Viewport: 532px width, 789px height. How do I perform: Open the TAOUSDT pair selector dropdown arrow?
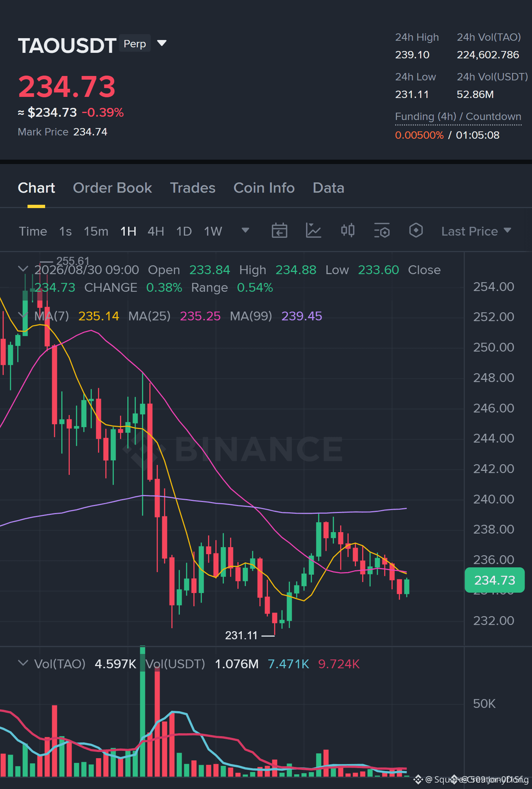pos(162,43)
